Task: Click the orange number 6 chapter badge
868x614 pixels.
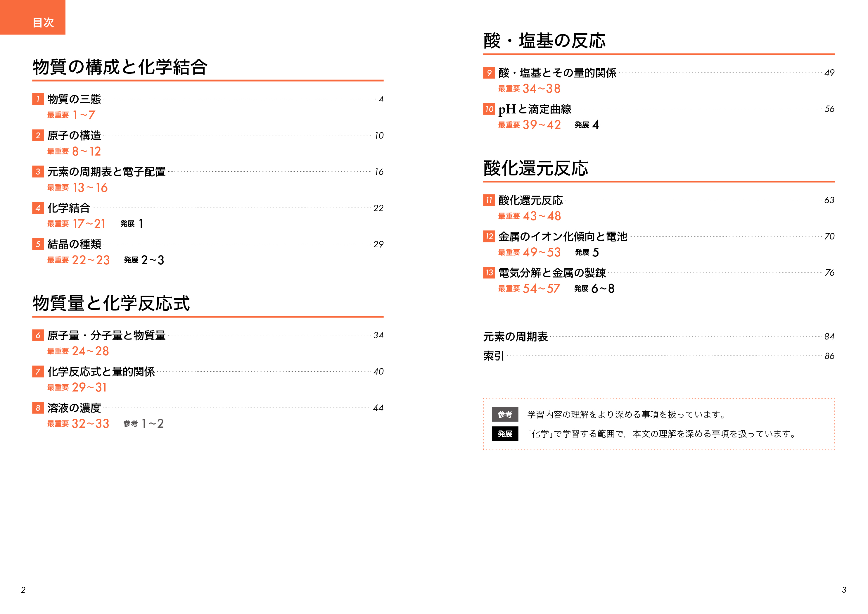Action: coord(38,335)
